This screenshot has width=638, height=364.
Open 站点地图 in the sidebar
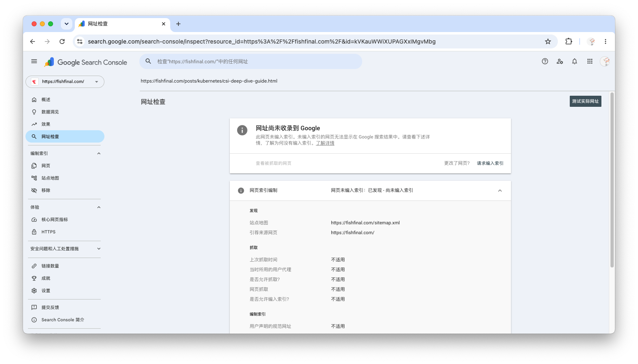tap(65, 178)
